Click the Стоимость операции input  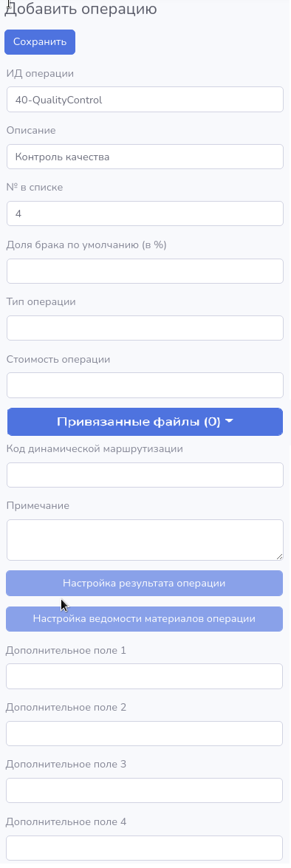[x=145, y=386]
